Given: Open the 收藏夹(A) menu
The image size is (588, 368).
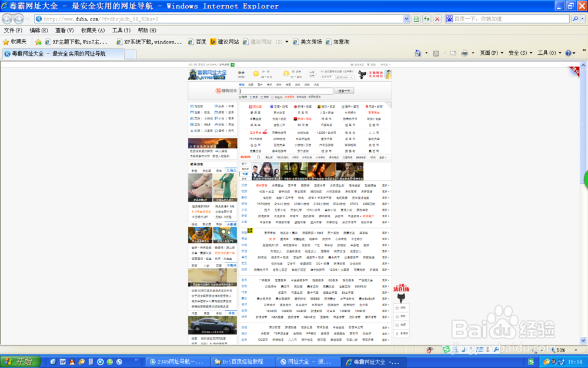Looking at the screenshot, I should (93, 31).
